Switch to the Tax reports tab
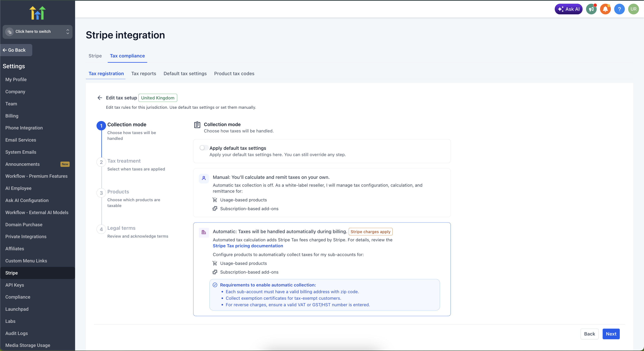 (x=143, y=73)
